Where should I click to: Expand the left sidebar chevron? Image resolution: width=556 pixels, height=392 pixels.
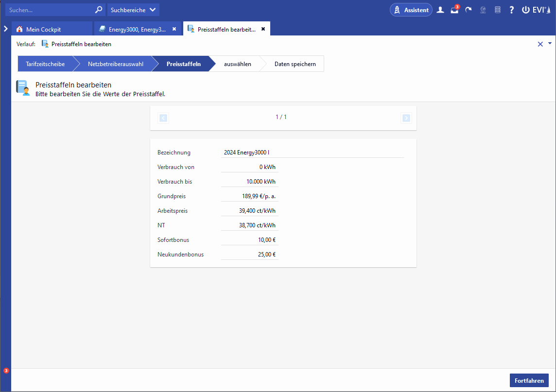pos(5,29)
